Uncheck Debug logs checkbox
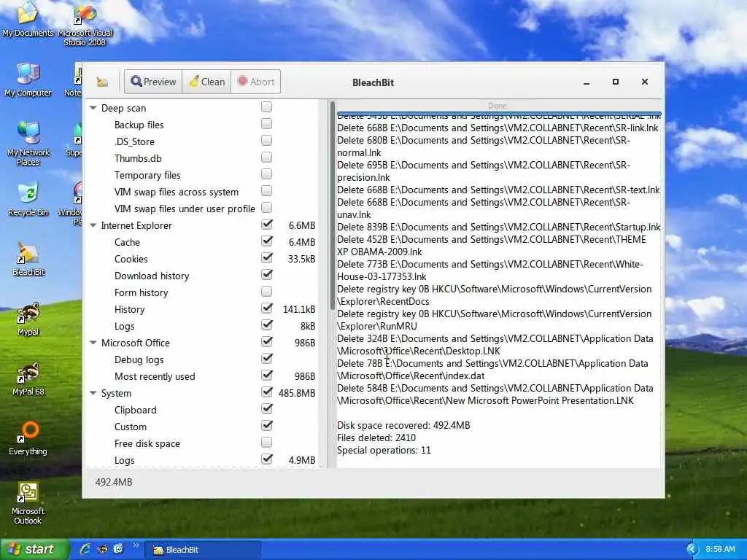This screenshot has height=560, width=747. coord(267,359)
